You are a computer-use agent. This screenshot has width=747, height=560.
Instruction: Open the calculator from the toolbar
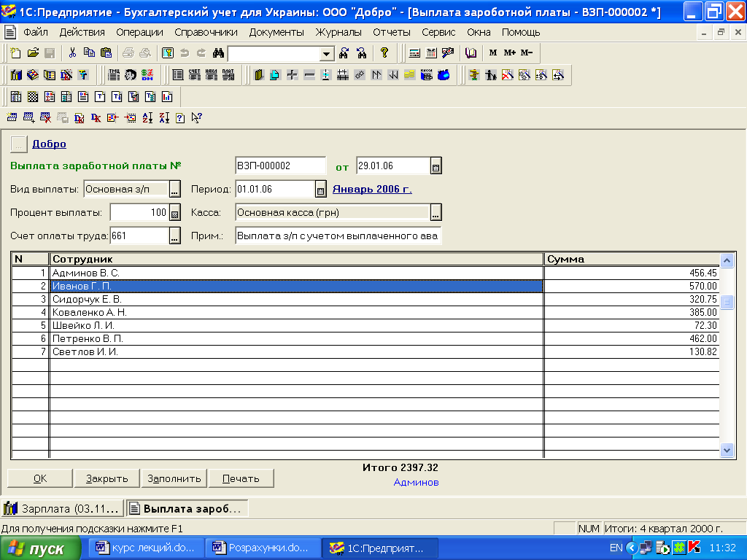pos(414,53)
